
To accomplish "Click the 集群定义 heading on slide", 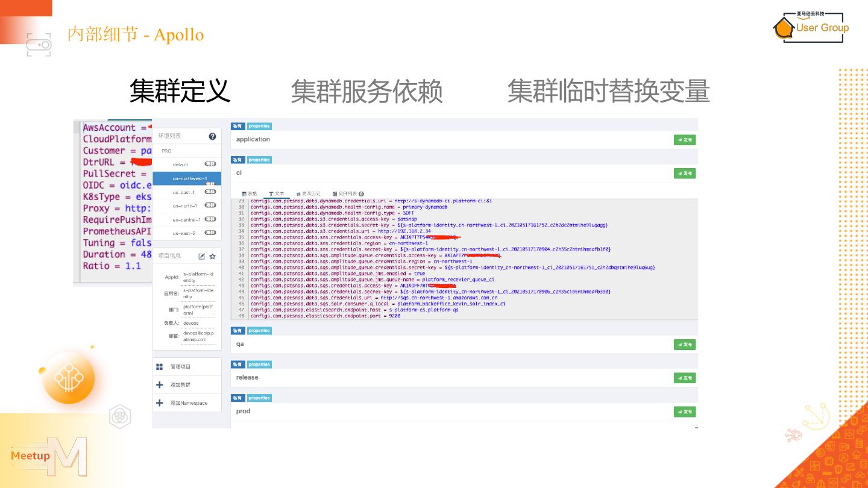I will coord(180,90).
